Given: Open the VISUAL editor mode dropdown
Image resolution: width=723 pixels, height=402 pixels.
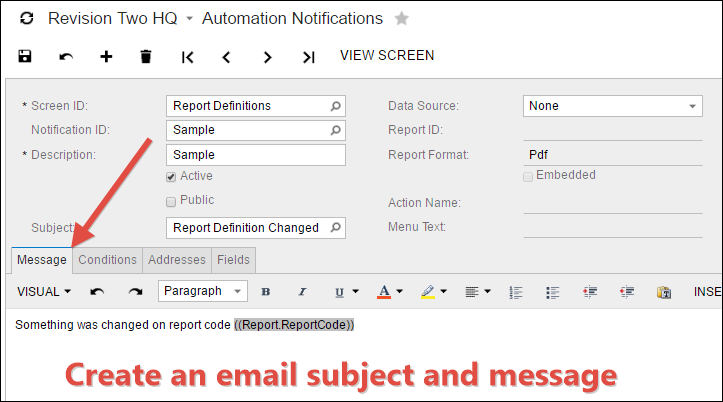Looking at the screenshot, I should [x=45, y=291].
